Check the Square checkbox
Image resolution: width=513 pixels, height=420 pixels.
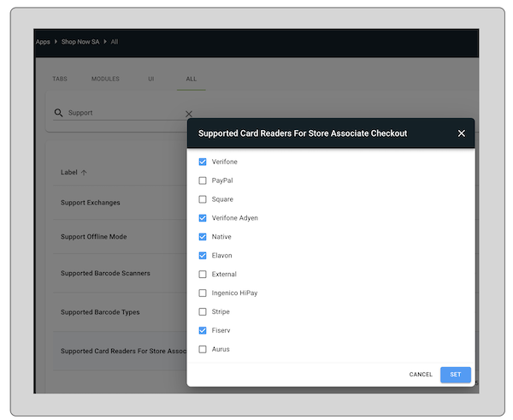tap(203, 199)
